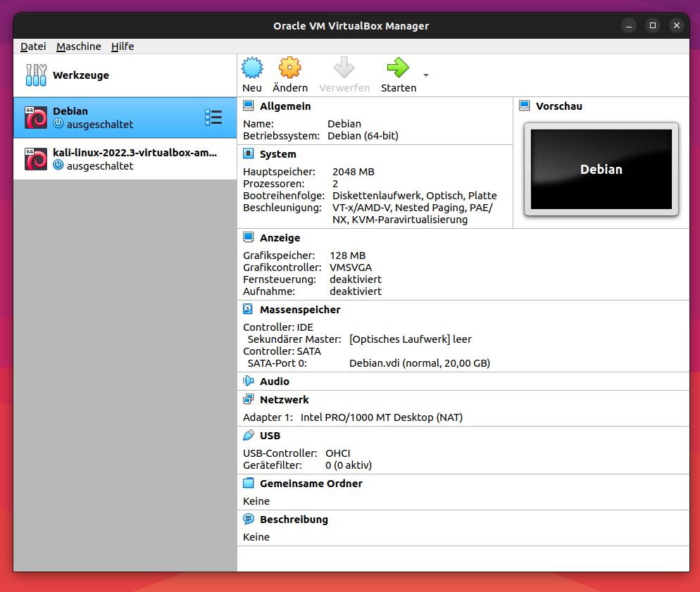Start the VM with the green Starten arrow
This screenshot has width=700, height=592.
click(398, 68)
